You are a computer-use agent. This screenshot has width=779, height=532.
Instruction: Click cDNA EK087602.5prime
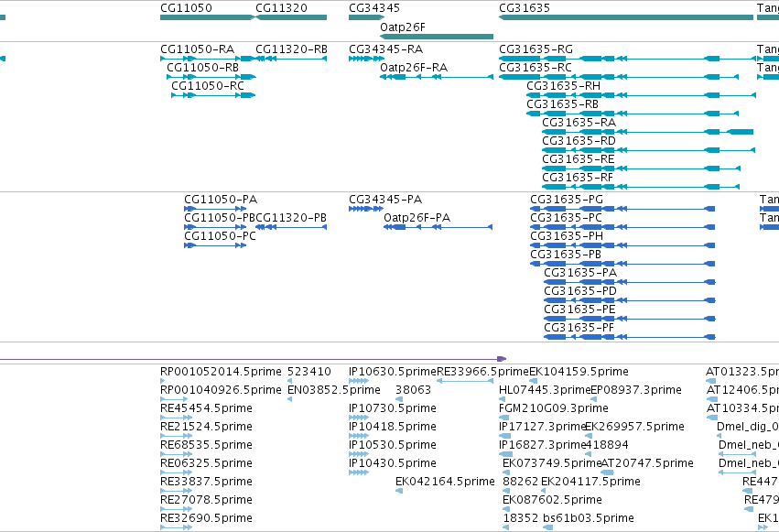click(553, 501)
